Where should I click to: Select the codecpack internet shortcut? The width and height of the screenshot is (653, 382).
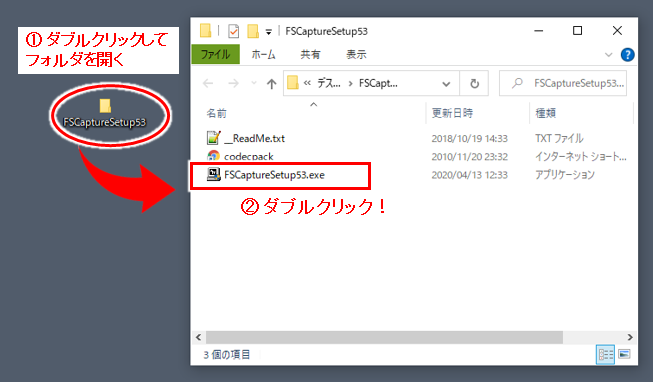[x=240, y=156]
